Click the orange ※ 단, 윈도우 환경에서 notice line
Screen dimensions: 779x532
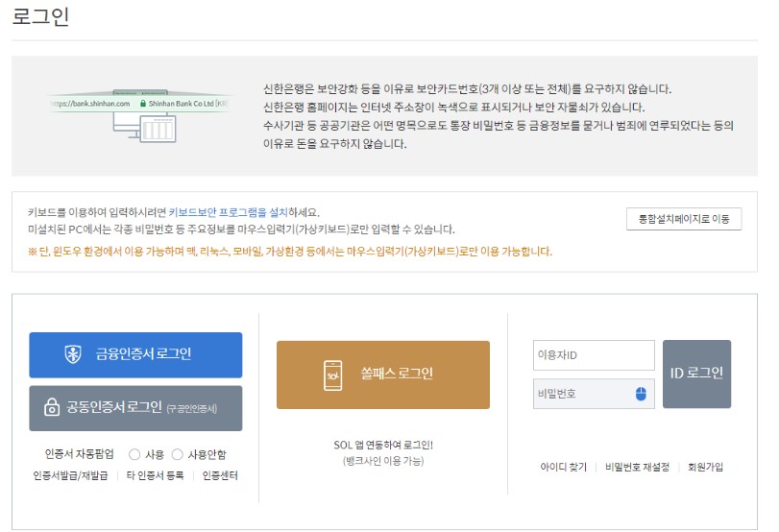click(290, 252)
